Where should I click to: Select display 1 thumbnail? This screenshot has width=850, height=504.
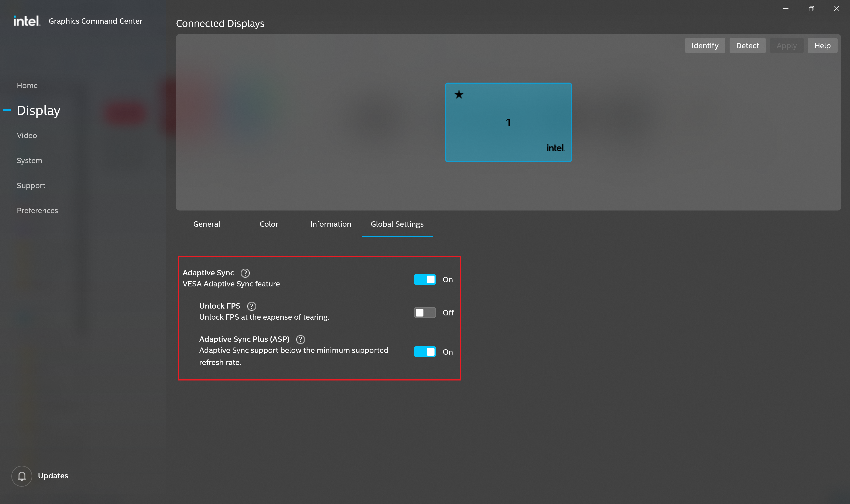[508, 122]
